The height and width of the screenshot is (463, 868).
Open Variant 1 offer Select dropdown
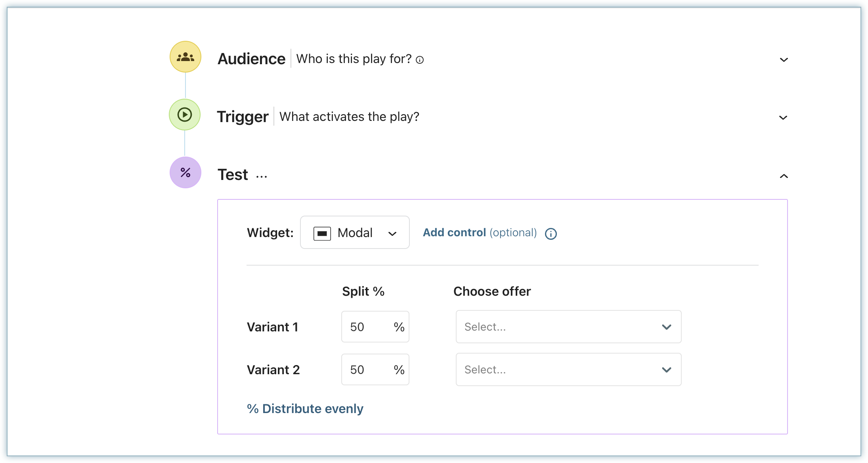[x=568, y=327]
